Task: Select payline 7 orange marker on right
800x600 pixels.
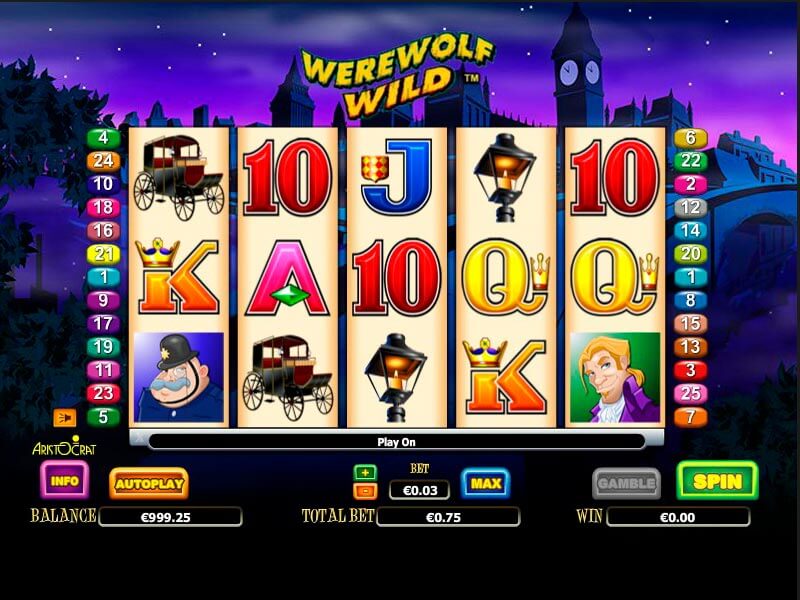Action: click(x=691, y=417)
